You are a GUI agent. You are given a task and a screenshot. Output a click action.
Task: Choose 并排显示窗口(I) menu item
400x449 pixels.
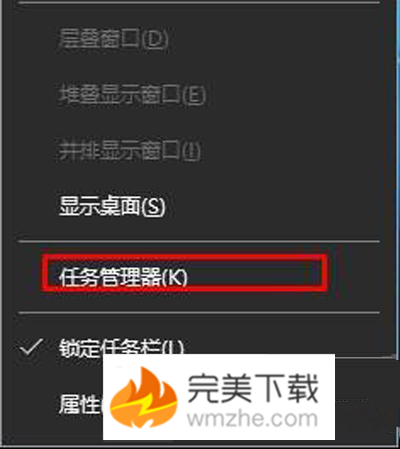pyautogui.click(x=130, y=150)
